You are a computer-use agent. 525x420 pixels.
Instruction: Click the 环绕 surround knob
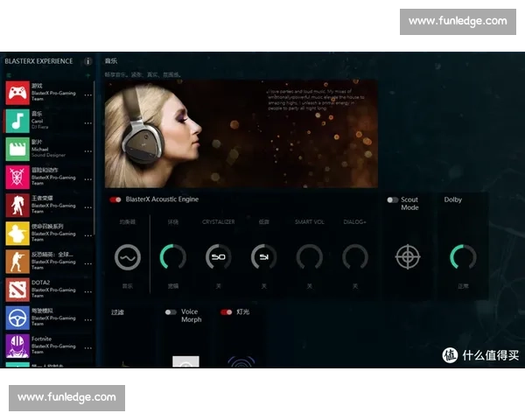coord(173,257)
